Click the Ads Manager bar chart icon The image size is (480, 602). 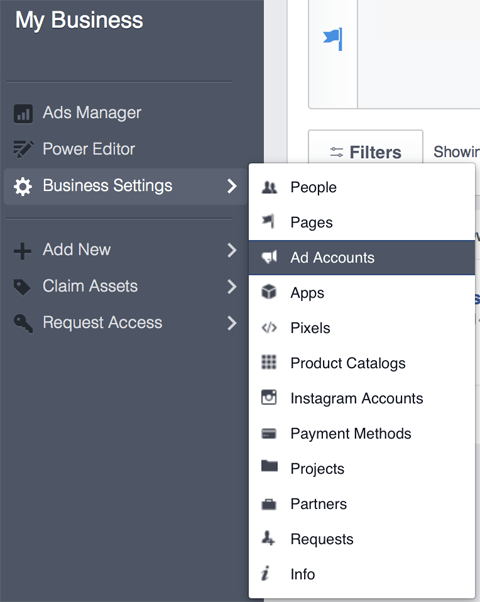click(x=23, y=113)
